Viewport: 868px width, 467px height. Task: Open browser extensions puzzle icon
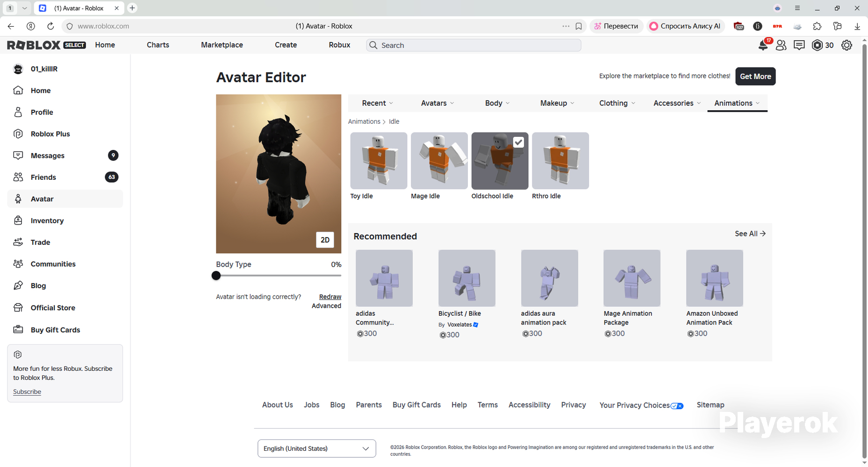817,26
